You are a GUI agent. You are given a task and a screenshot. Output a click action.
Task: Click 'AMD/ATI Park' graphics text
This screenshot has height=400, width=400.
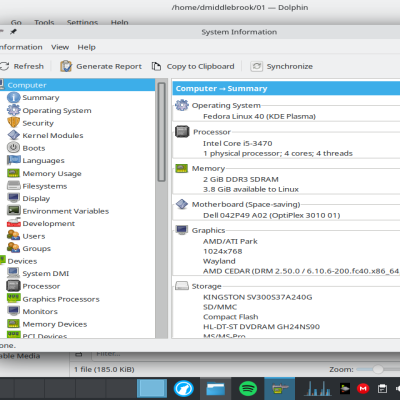coord(230,241)
